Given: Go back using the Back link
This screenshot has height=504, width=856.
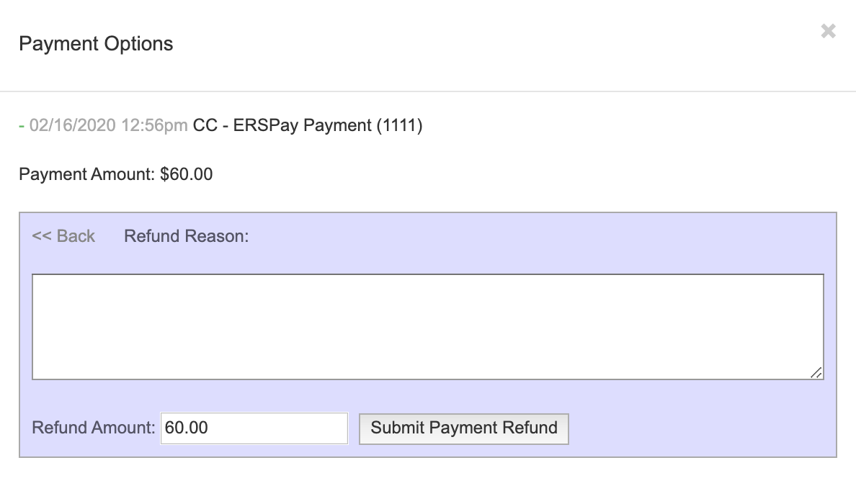Looking at the screenshot, I should click(76, 236).
